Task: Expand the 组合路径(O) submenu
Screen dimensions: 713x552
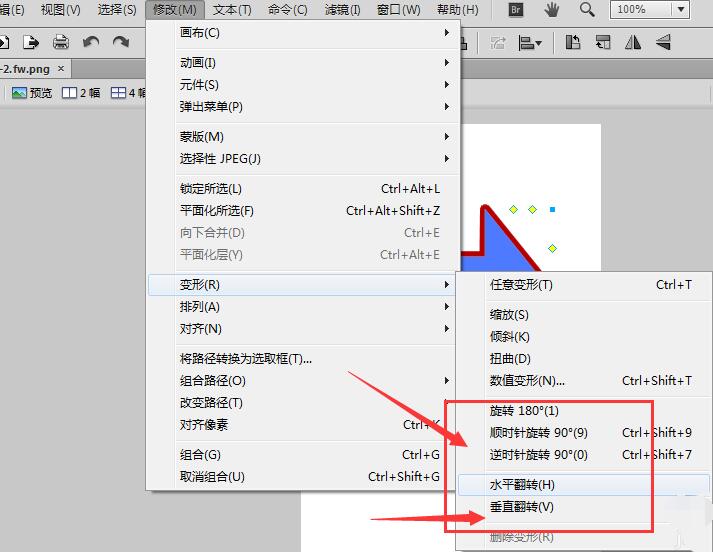Action: pyautogui.click(x=303, y=381)
